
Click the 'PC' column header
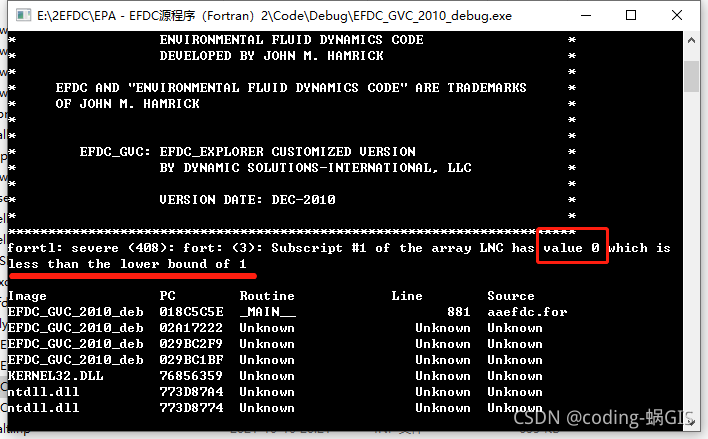[167, 296]
